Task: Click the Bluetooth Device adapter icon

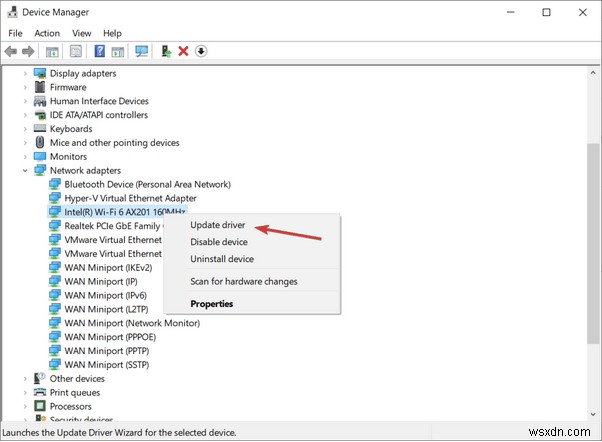Action: point(55,184)
